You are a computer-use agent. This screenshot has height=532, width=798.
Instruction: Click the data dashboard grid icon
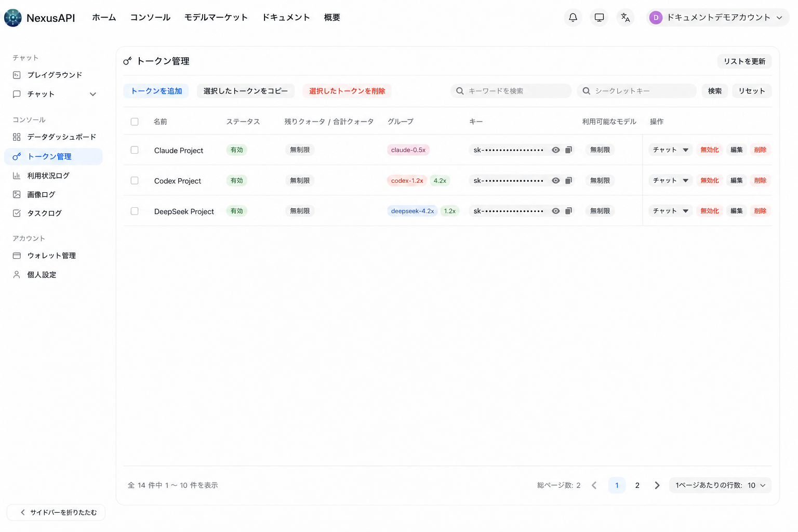pyautogui.click(x=17, y=137)
